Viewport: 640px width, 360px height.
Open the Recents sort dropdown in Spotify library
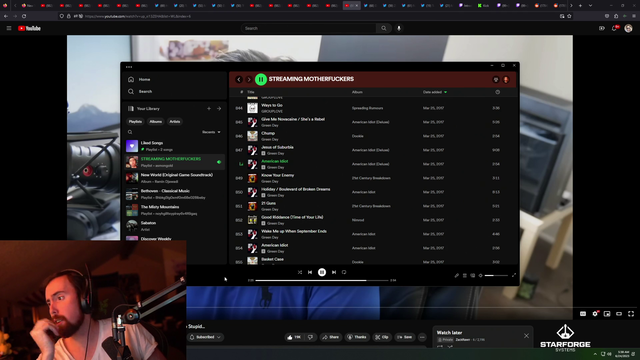[x=211, y=132]
